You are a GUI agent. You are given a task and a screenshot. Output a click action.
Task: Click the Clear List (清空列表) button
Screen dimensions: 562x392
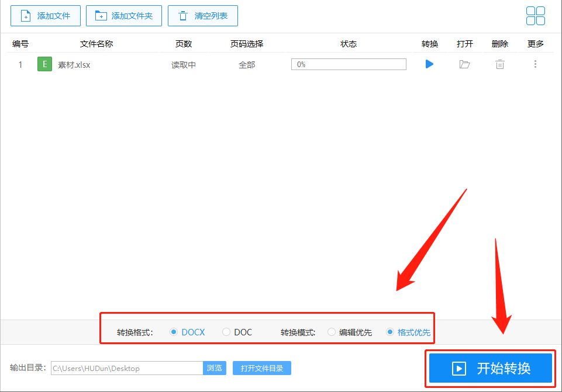pos(203,16)
